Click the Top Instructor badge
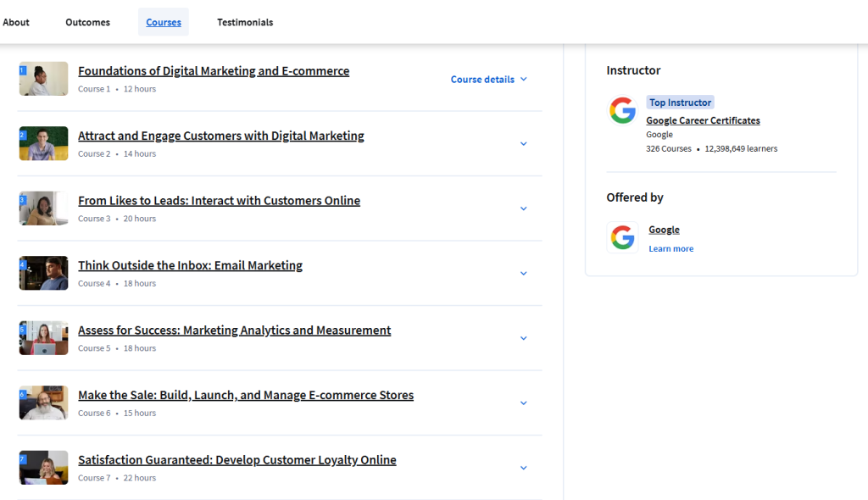This screenshot has height=500, width=868. coord(680,102)
